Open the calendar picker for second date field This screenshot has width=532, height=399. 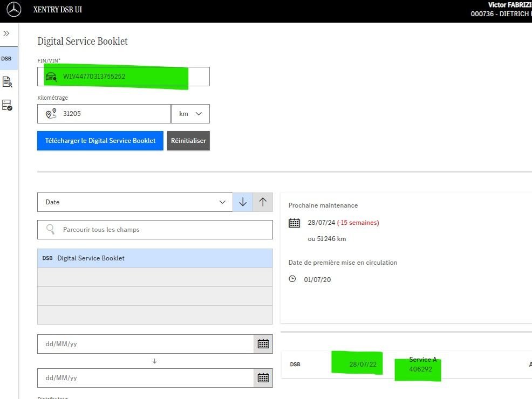(263, 377)
